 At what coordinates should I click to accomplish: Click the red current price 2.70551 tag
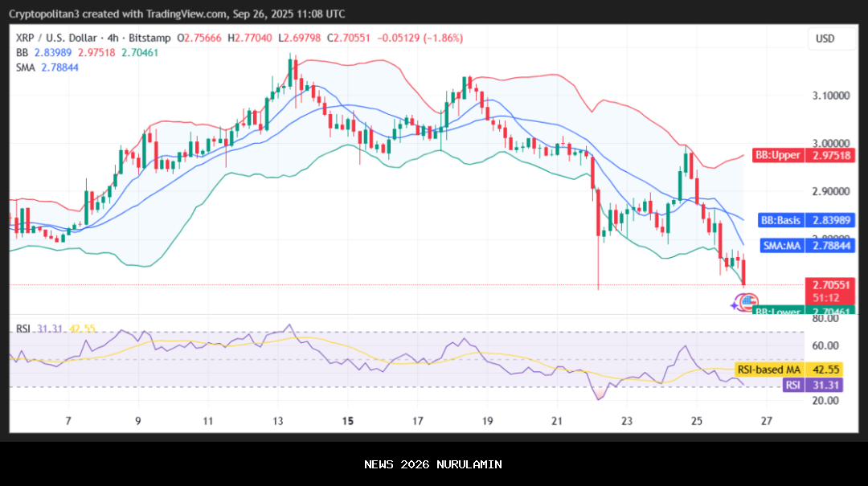[831, 284]
